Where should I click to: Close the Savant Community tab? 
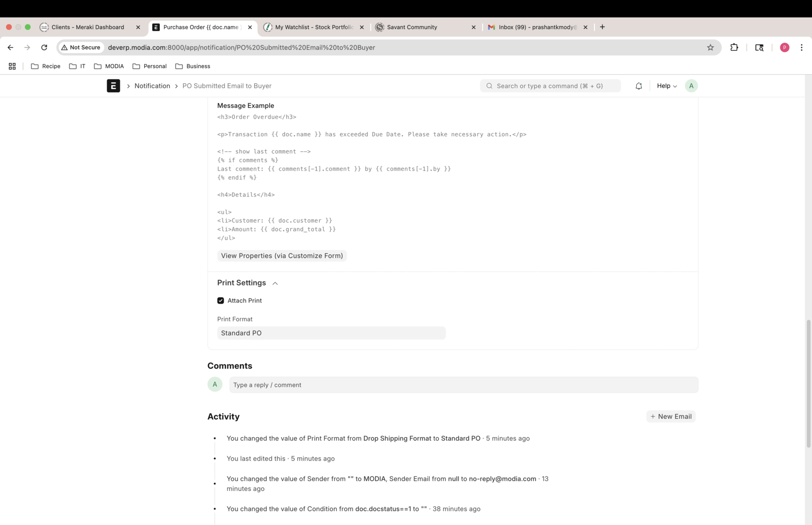pyautogui.click(x=474, y=27)
